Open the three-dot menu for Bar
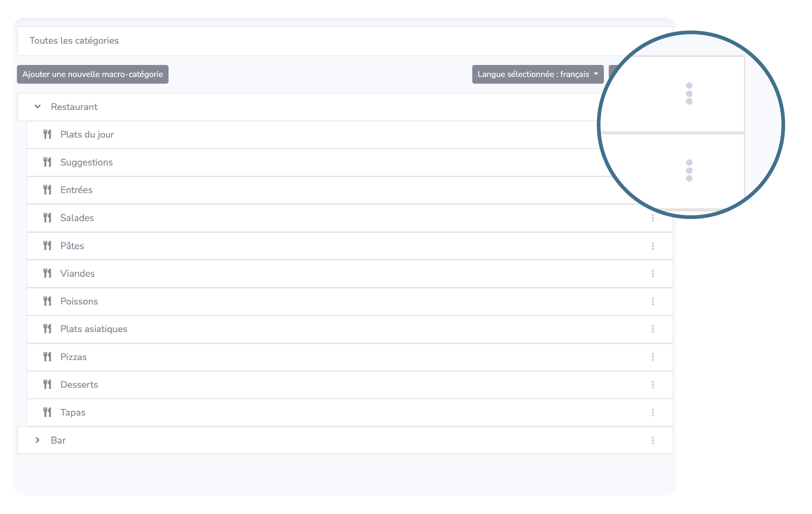Viewport: 812px width, 514px height. 652,441
